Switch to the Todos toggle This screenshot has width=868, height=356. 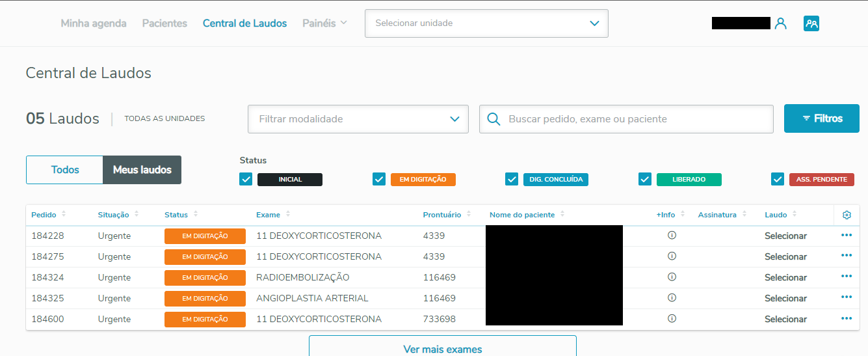[65, 170]
